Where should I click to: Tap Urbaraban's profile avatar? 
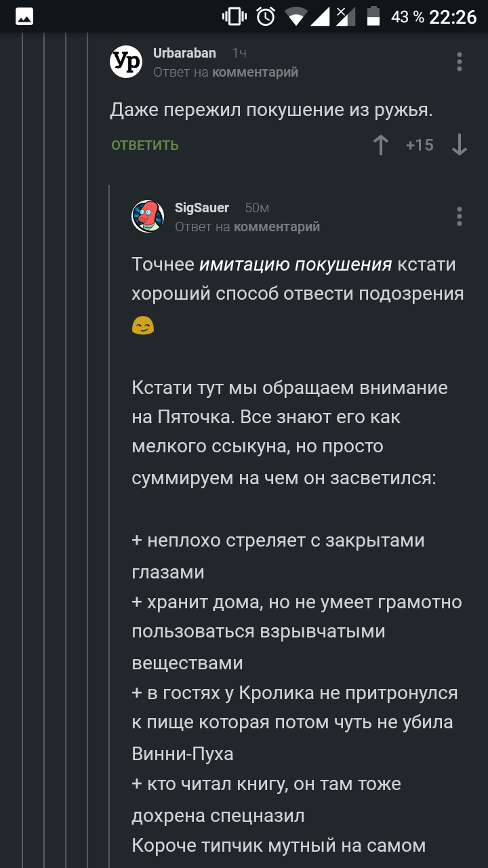126,62
